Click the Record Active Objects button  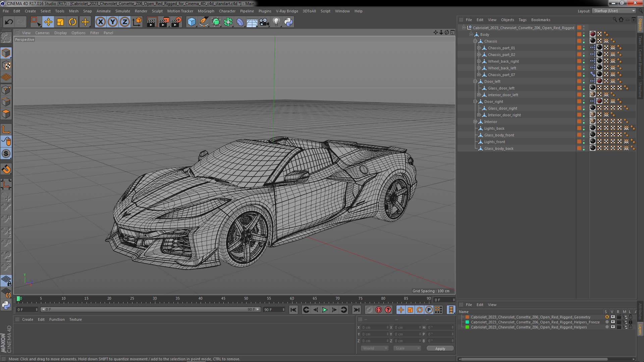coord(369,310)
